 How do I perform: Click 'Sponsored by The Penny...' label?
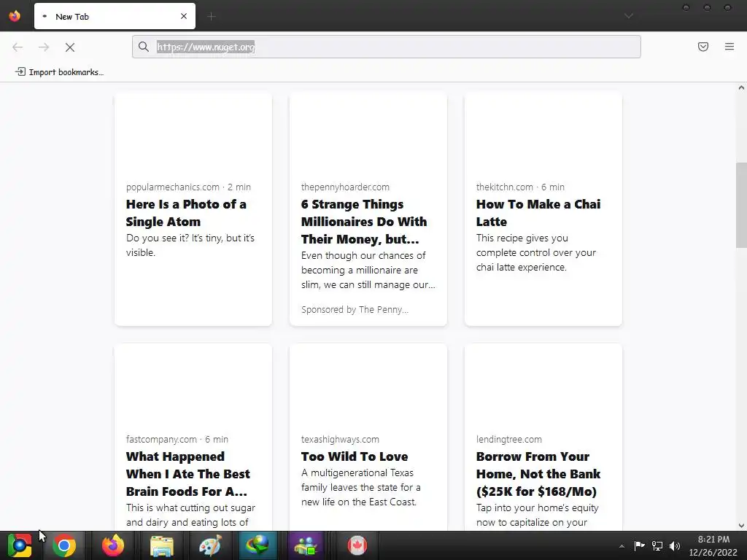355,309
